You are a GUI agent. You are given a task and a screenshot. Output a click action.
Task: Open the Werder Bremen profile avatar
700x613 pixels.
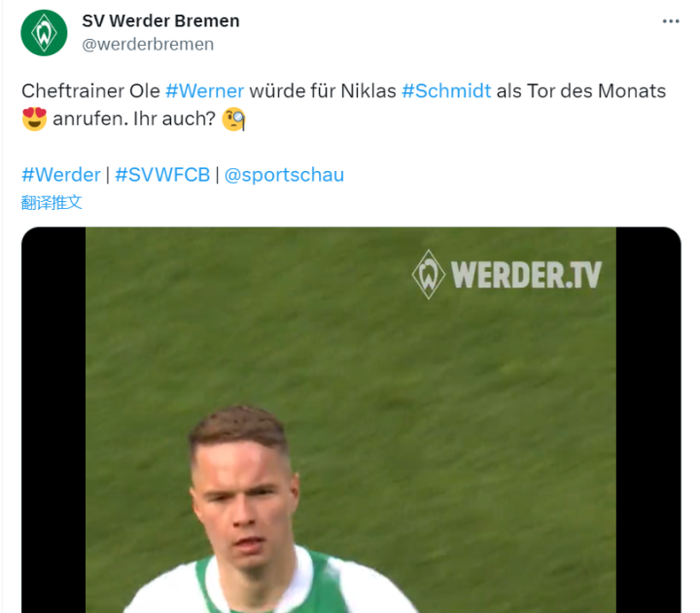pos(44,33)
